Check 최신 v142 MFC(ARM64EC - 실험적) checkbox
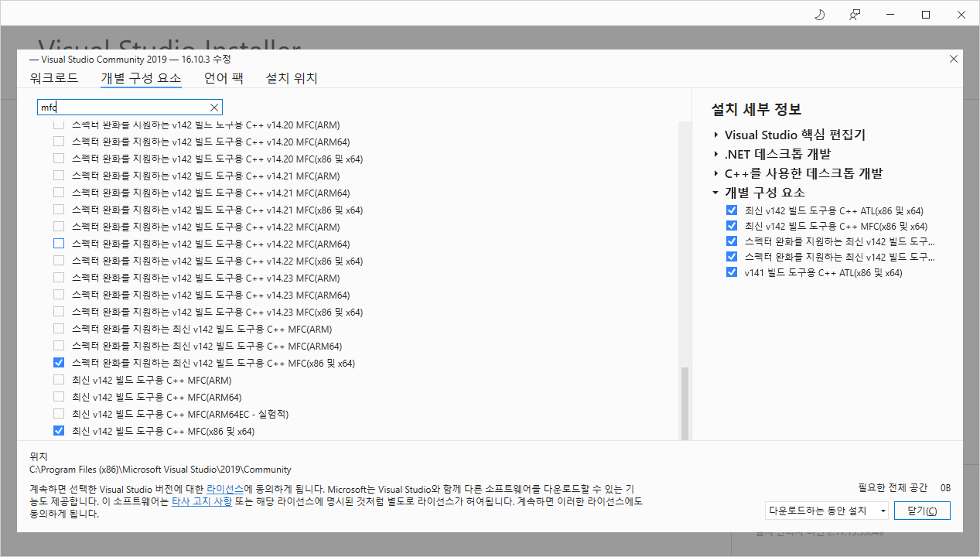The image size is (980, 557). pyautogui.click(x=59, y=414)
